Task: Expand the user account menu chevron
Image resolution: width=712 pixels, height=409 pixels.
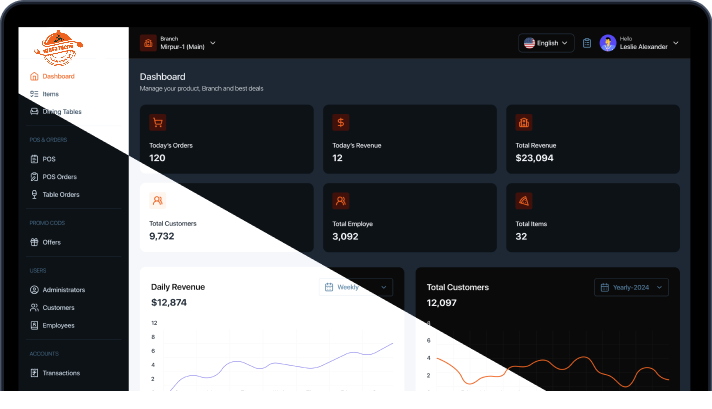Action: pyautogui.click(x=676, y=43)
